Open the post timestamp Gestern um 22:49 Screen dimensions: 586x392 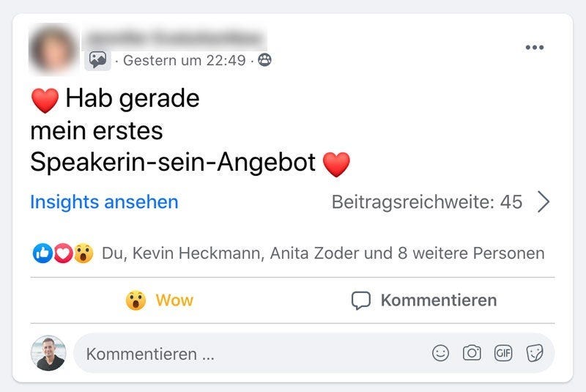click(x=184, y=60)
